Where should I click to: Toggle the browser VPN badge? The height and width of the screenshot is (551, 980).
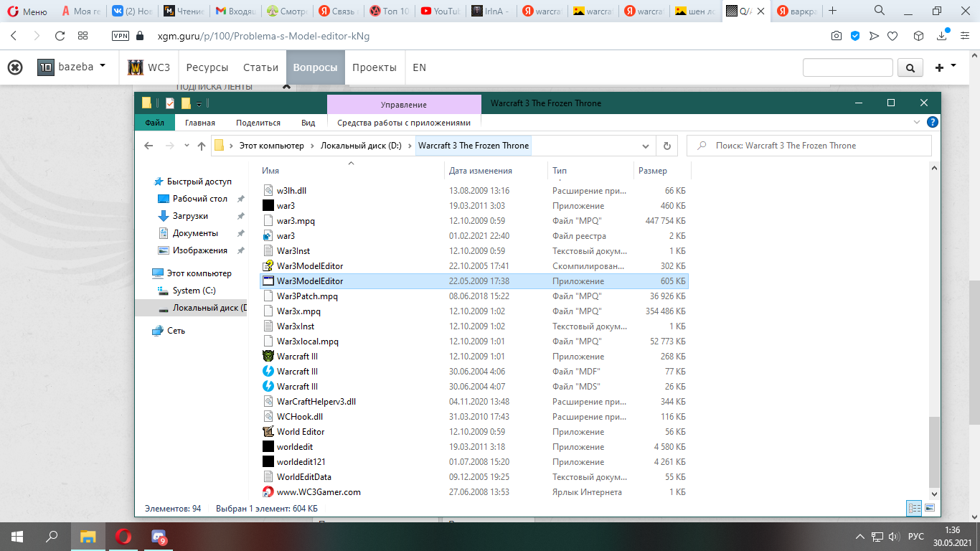[121, 36]
